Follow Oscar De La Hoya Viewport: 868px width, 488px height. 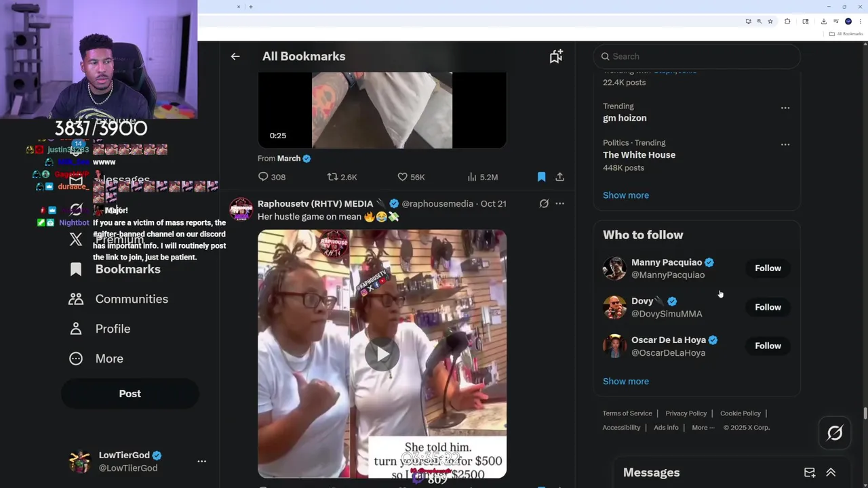(768, 346)
